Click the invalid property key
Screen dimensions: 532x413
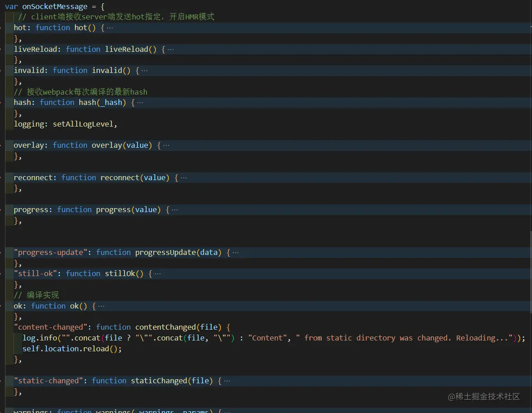pyautogui.click(x=28, y=70)
